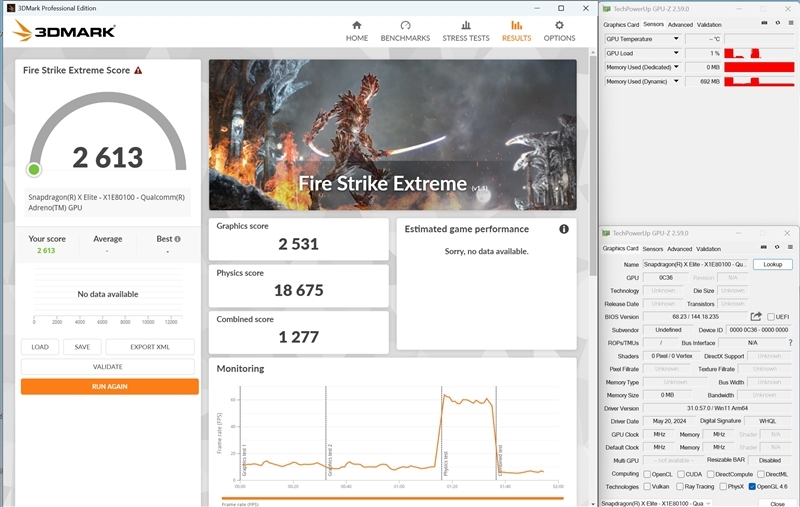Viewport: 800px width, 507px height.
Task: Click GPU-Z sensors window hamburger menu icon
Action: coord(790,24)
